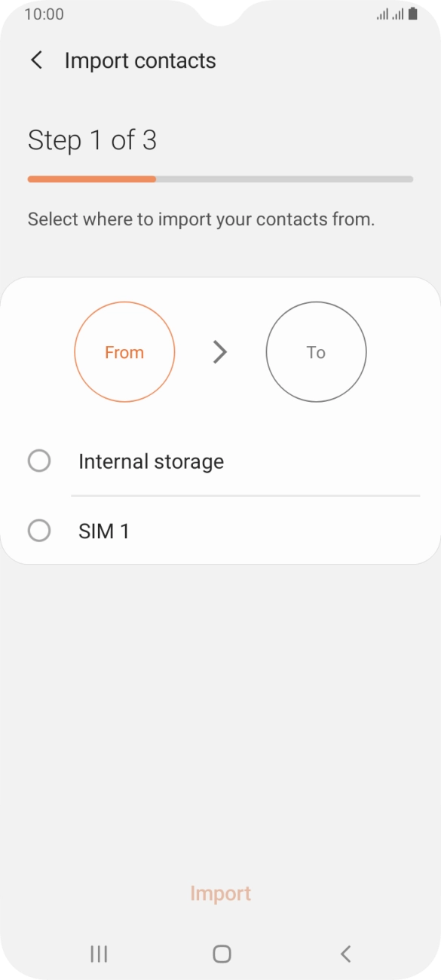The width and height of the screenshot is (441, 980).
Task: Open Recents using the navigation bar
Action: click(x=98, y=954)
